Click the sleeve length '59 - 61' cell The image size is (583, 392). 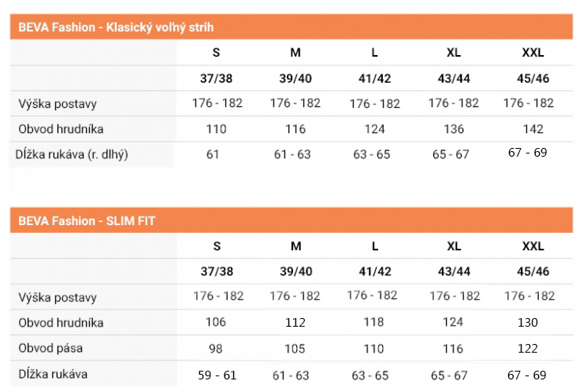click(216, 375)
